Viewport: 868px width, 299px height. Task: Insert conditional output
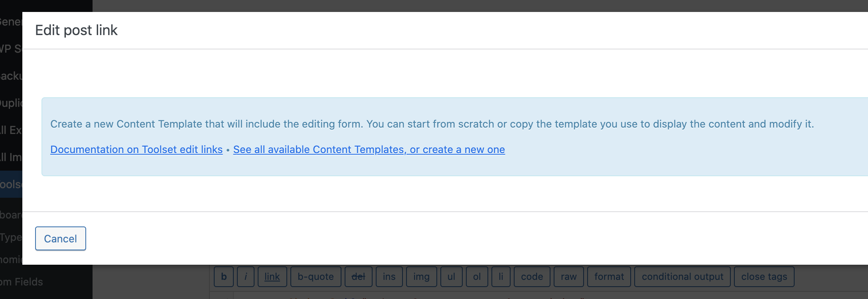tap(682, 277)
